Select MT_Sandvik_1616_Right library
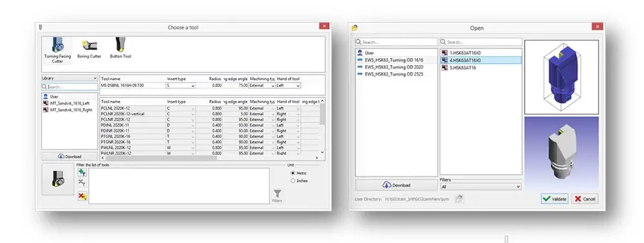The image size is (644, 243). [70, 110]
